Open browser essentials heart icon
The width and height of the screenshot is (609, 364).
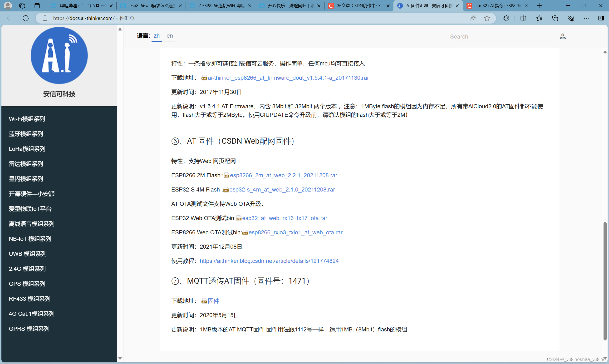[x=570, y=18]
